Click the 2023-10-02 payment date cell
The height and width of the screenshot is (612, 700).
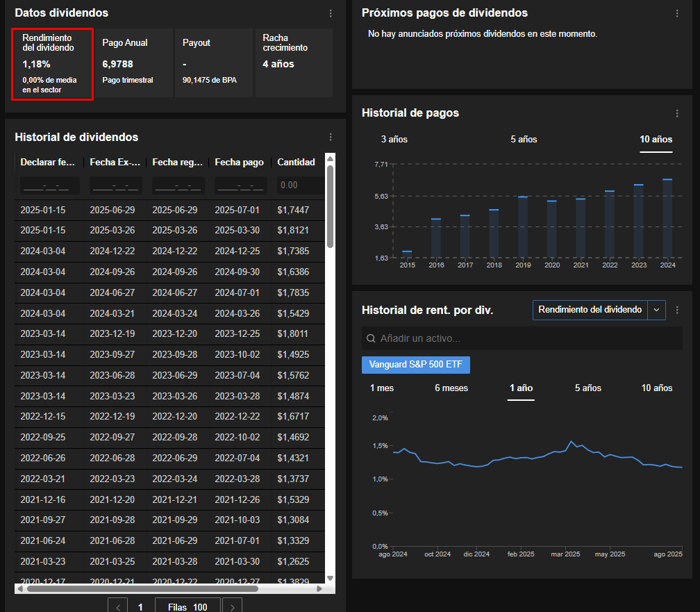tap(237, 355)
